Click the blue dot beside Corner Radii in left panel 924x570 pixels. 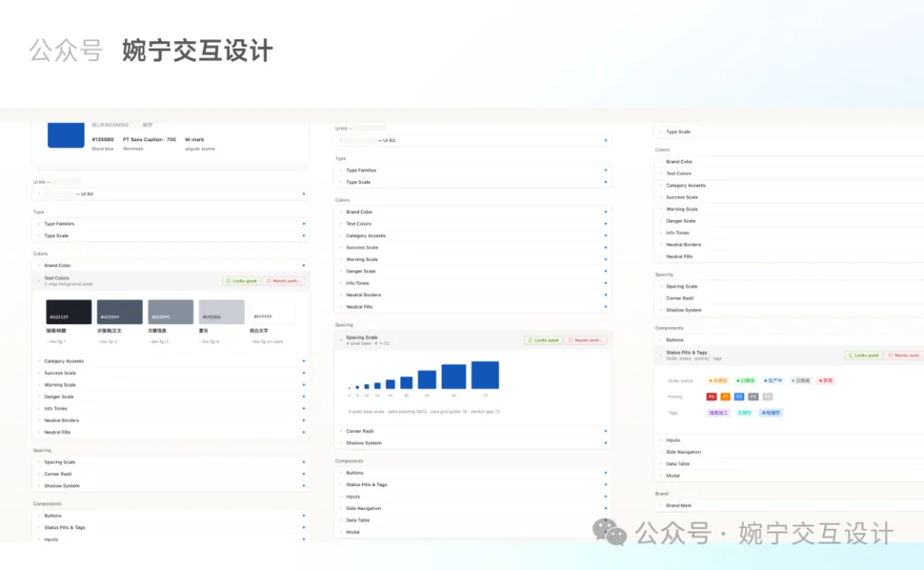point(304,474)
